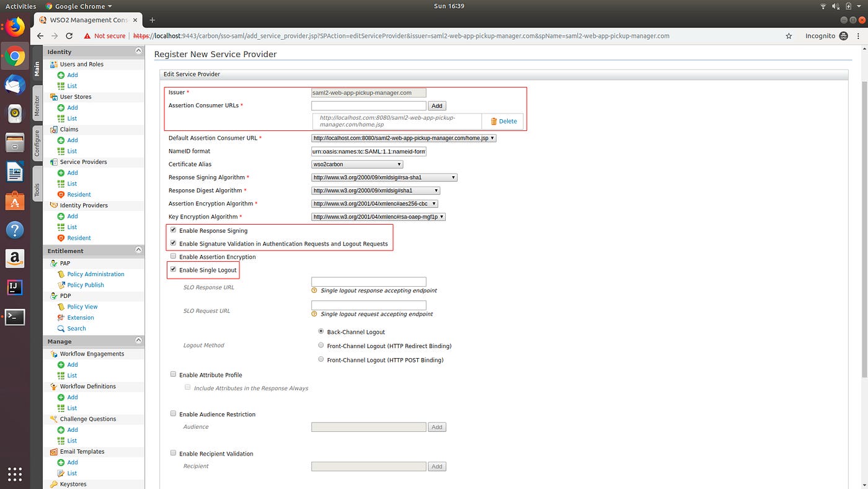Click Add link under Identity Providers
868x489 pixels.
pos(73,216)
